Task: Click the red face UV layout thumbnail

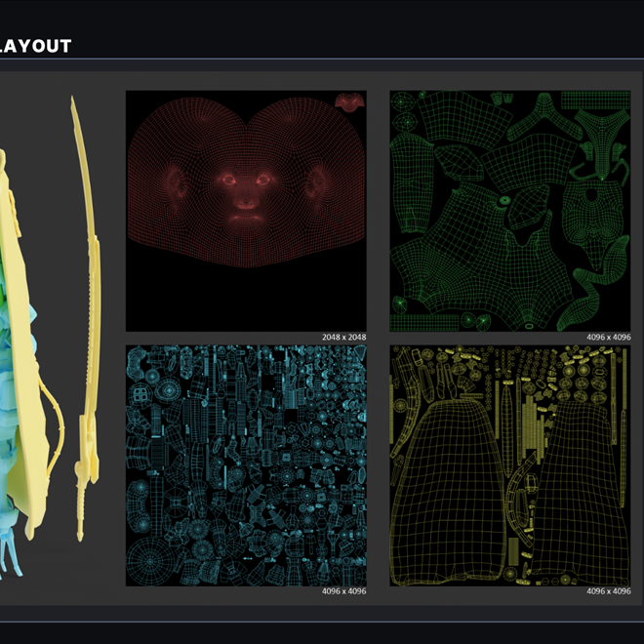Action: [246, 211]
